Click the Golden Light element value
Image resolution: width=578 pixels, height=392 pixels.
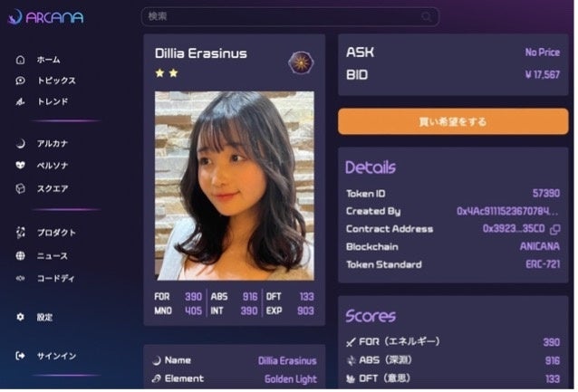click(x=291, y=379)
